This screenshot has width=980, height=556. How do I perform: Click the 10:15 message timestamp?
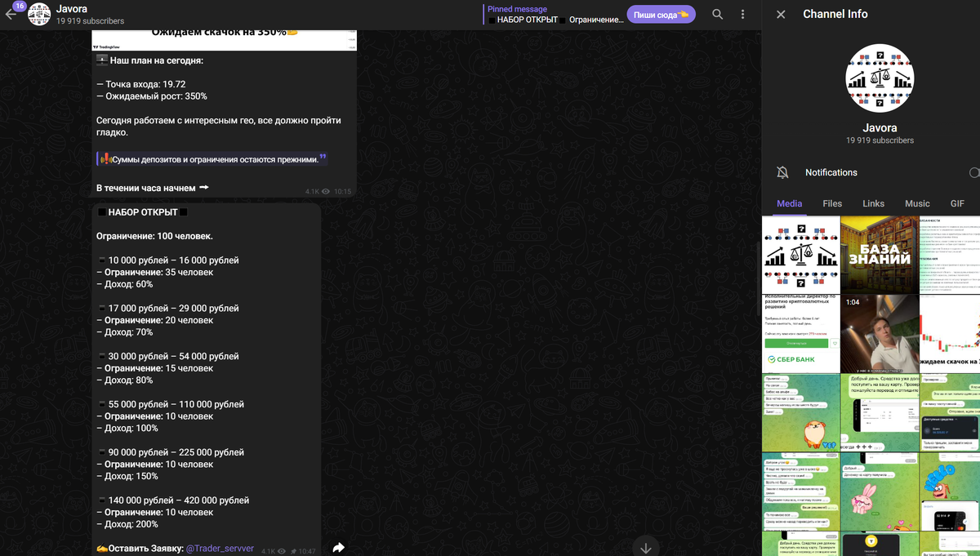[x=342, y=192]
